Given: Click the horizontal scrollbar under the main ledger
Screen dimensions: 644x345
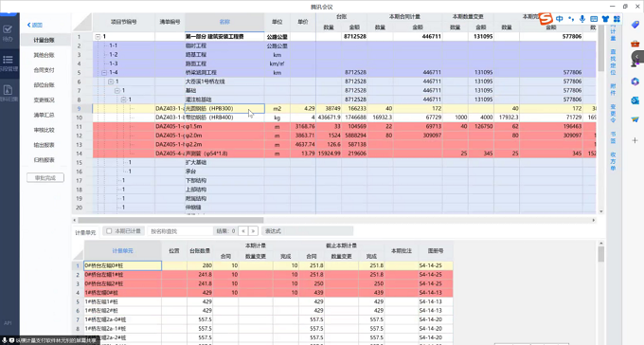Looking at the screenshot, I should point(170,221).
